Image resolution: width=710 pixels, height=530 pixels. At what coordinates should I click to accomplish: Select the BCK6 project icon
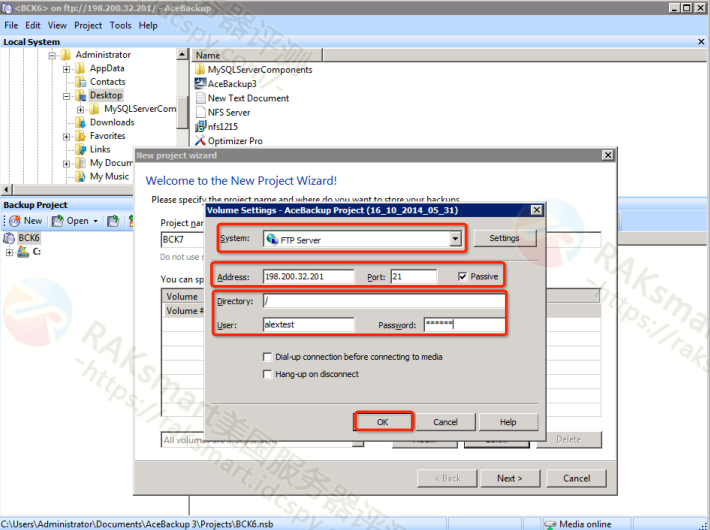click(9, 238)
